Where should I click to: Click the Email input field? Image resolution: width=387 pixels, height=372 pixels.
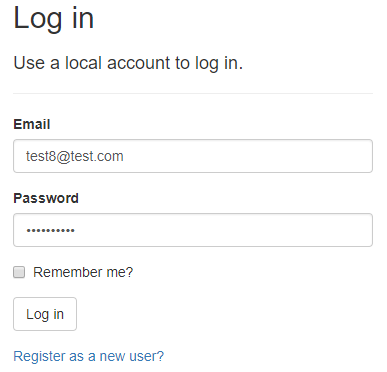click(193, 156)
